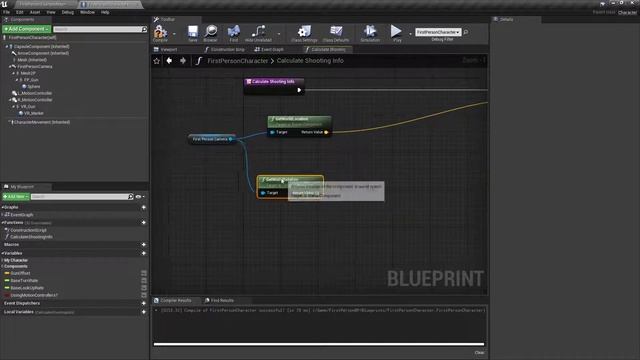Click the graph back arrow
The height and width of the screenshot is (360, 640).
169,61
